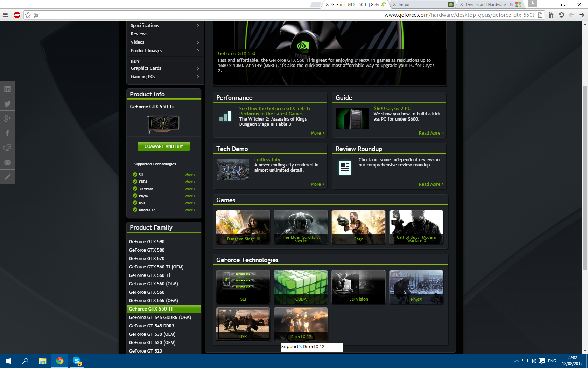Open GeForce GTX 560 Ti link
Viewport: 588px width, 368px height.
[x=149, y=275]
